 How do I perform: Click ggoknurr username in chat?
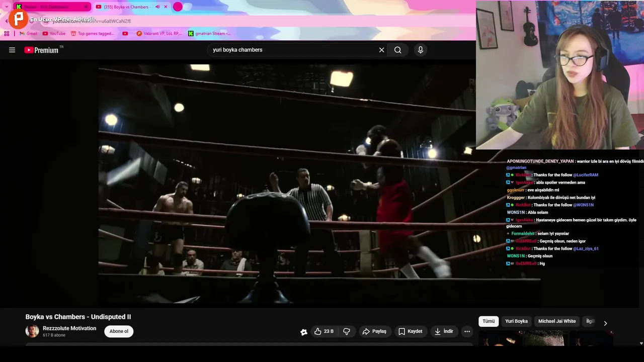(515, 190)
